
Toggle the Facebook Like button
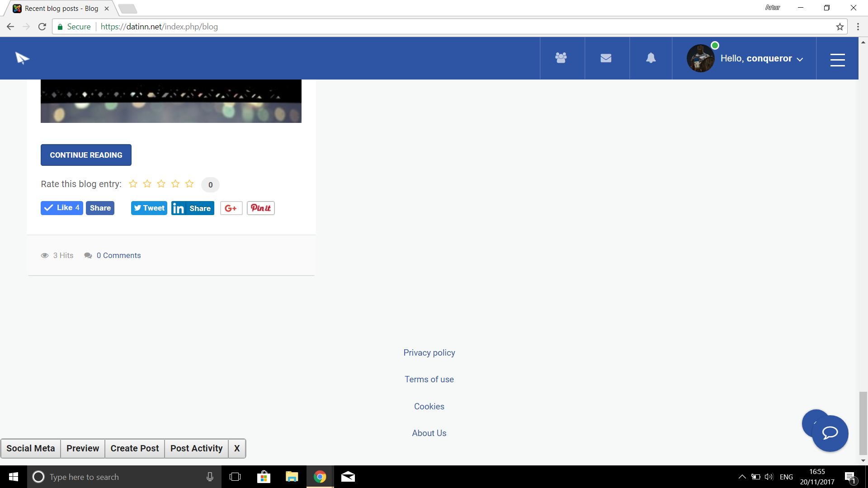click(62, 208)
